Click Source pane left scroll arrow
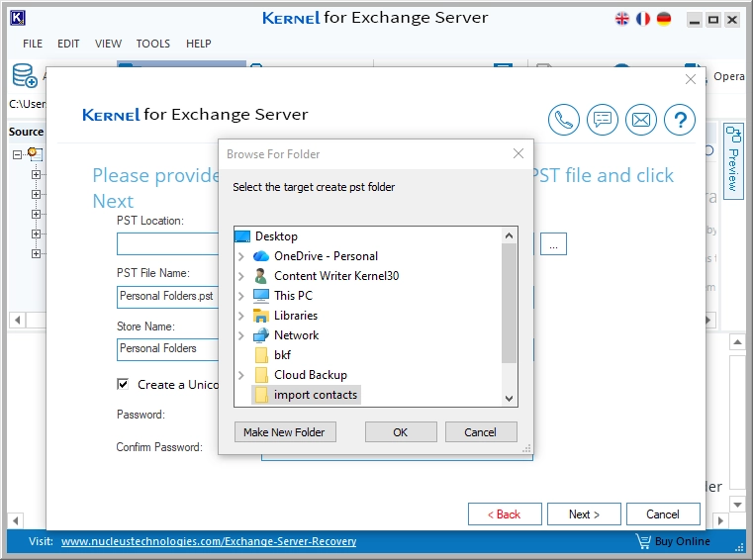Image resolution: width=753 pixels, height=560 pixels. [17, 320]
